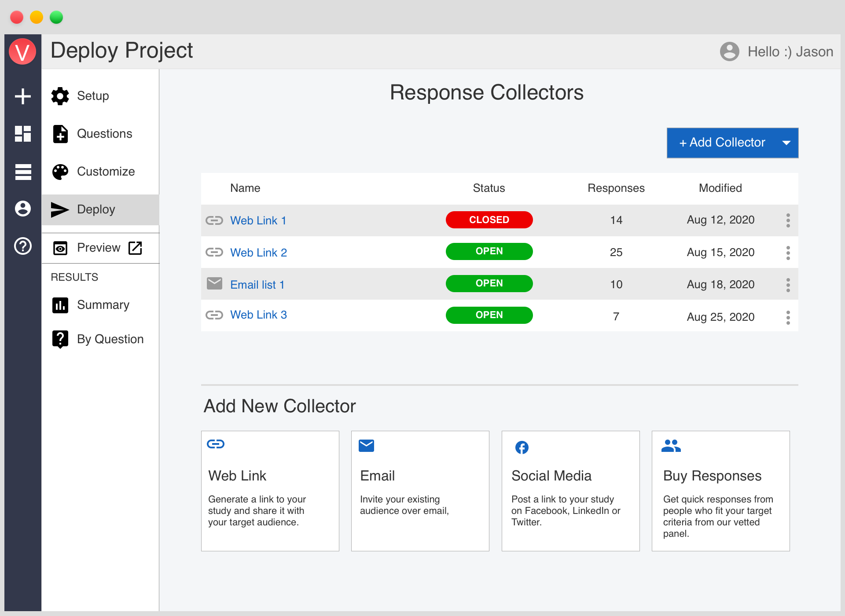Open the Questions menu item

104,134
